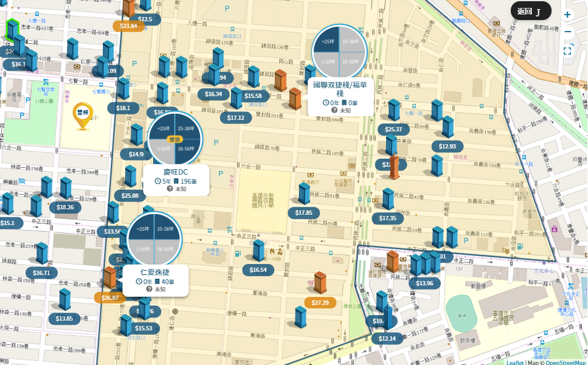This screenshot has height=365, width=588.
Task: Pick the <25坪 segment in 國聯双捷棧 chart
Action: [327, 41]
